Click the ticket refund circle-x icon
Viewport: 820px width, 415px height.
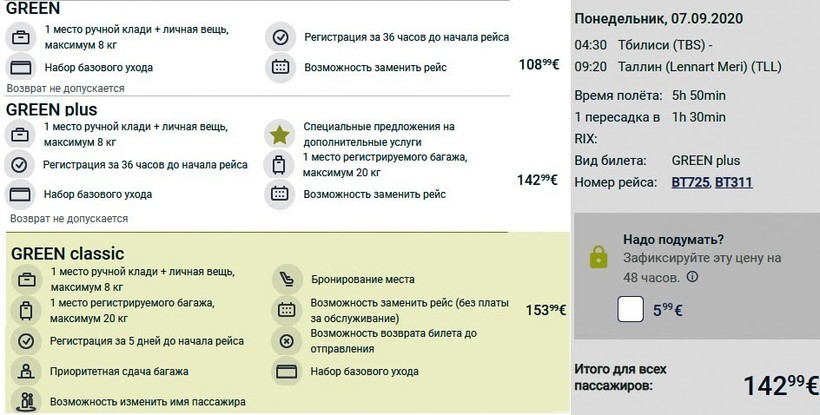point(287,341)
